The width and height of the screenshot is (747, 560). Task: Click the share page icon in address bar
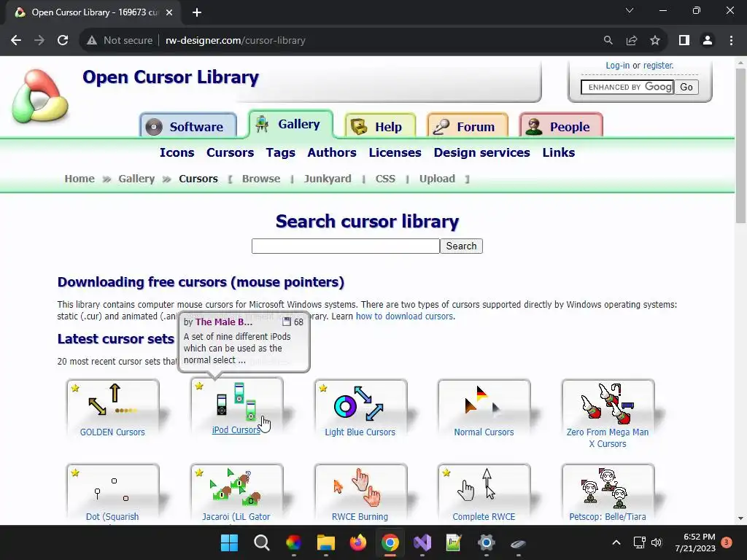tap(632, 41)
